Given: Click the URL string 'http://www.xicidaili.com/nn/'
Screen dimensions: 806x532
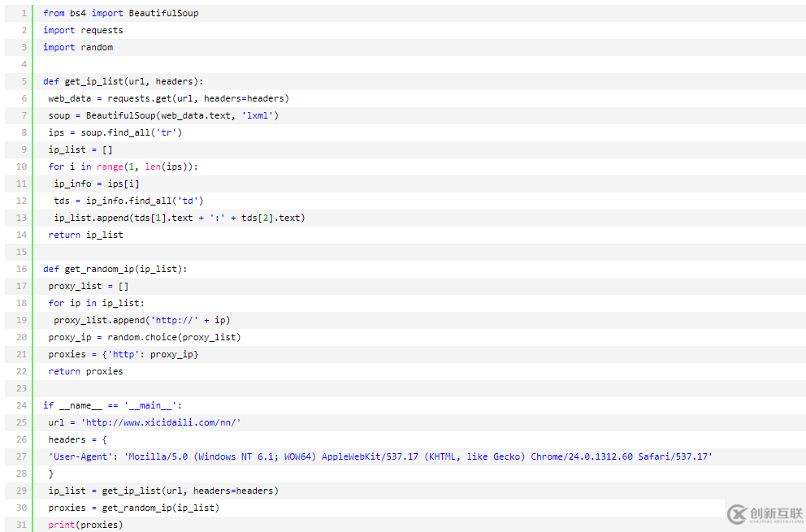Looking at the screenshot, I should click(161, 422).
